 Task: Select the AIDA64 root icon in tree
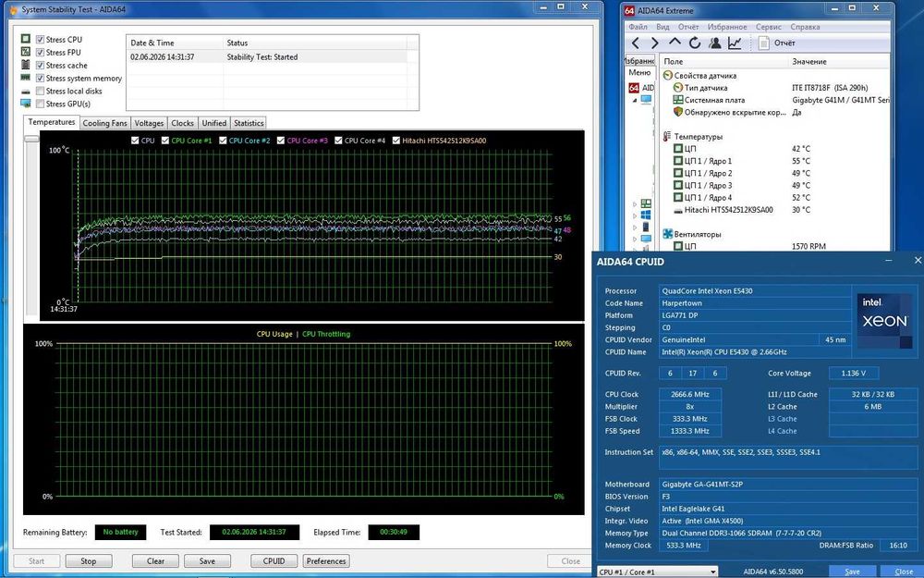(634, 88)
